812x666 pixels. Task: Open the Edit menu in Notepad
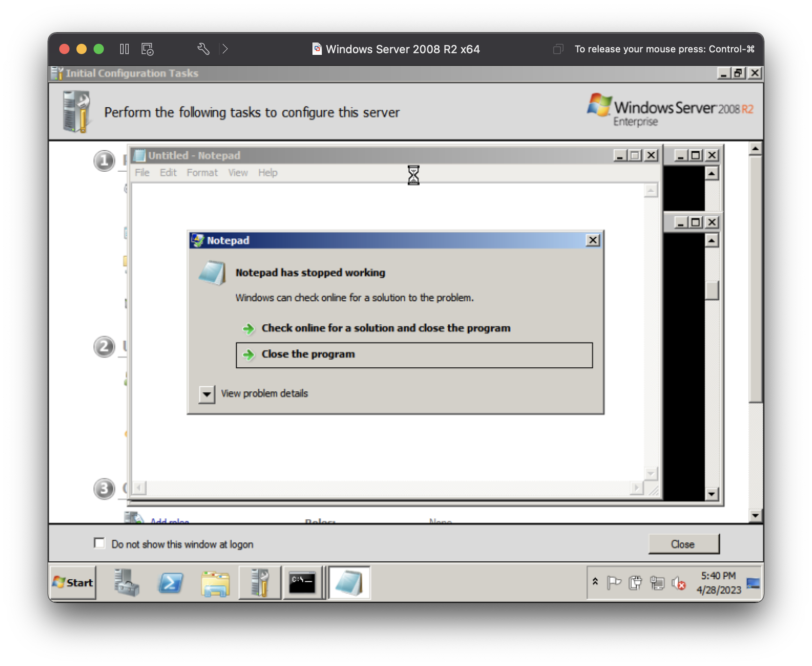point(168,173)
